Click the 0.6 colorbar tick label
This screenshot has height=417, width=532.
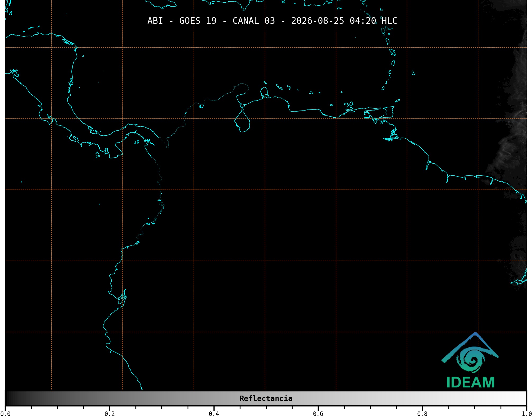318,414
